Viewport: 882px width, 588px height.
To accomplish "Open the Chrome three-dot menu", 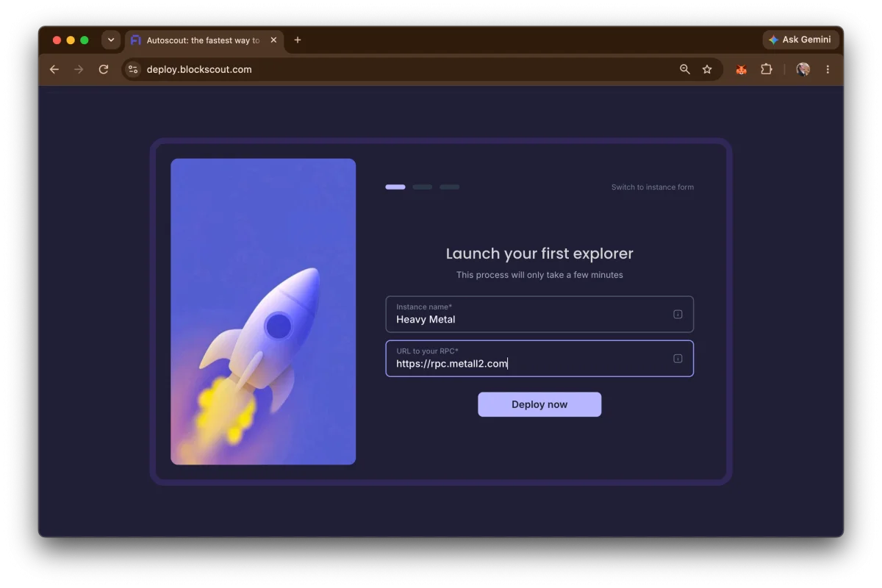I will click(x=828, y=69).
